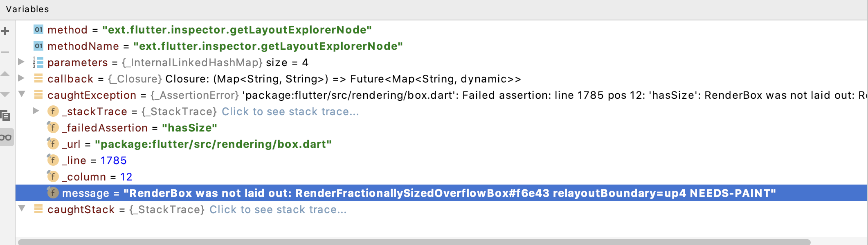Move watch up with the up arrow icon

click(x=5, y=74)
